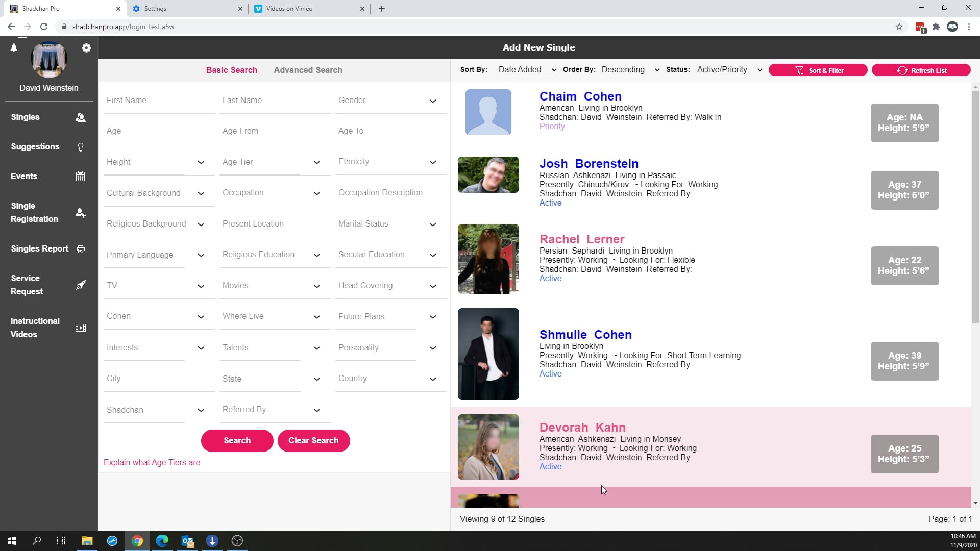Click the First Name input field
980x551 pixels.
(x=158, y=101)
